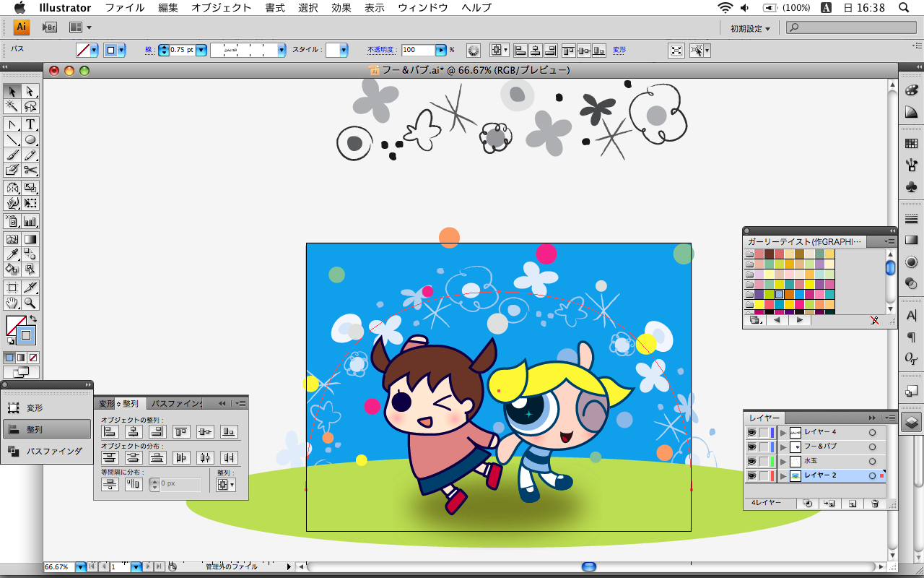
Task: Open the zoom level dropdown
Action: tap(80, 567)
